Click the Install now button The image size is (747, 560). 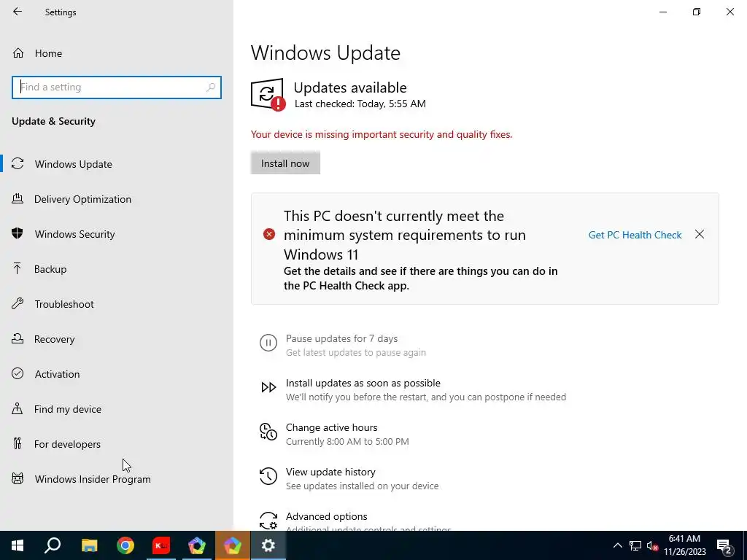pyautogui.click(x=285, y=163)
